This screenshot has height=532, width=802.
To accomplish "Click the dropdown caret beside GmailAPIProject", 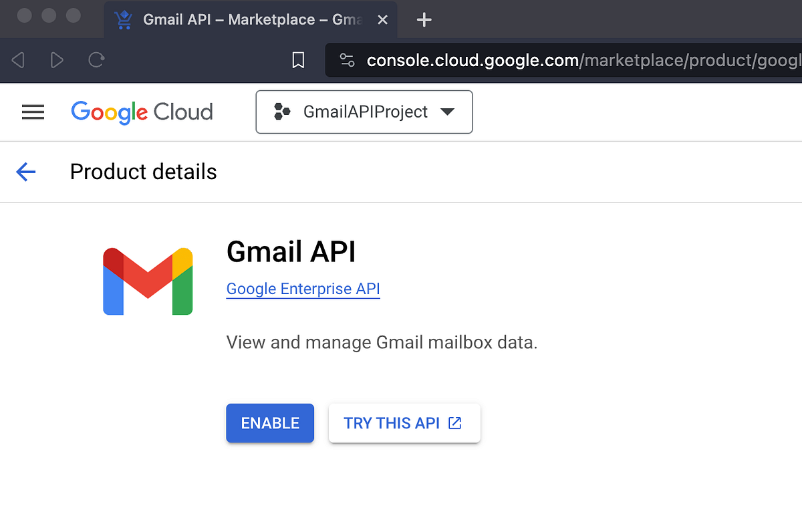I will [x=448, y=112].
